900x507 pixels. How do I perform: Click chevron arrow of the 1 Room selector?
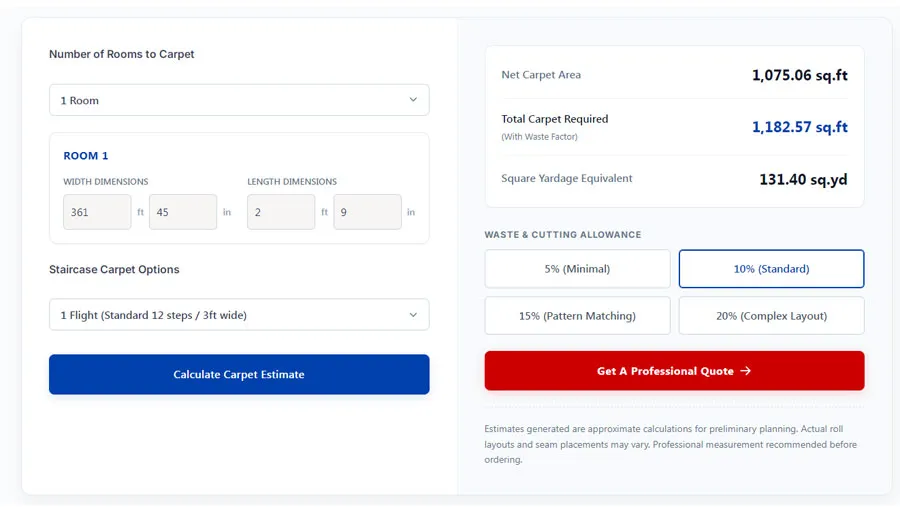tap(413, 100)
